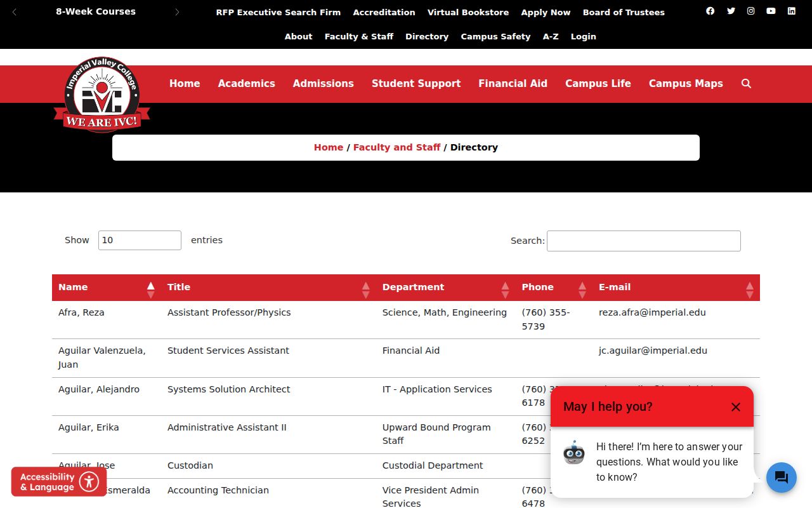812x508 pixels.
Task: Open RFP Executive Search Firm link
Action: pos(278,12)
